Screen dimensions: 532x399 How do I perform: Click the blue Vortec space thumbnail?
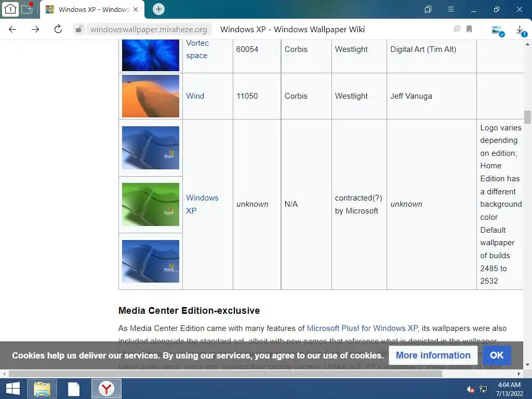151,55
